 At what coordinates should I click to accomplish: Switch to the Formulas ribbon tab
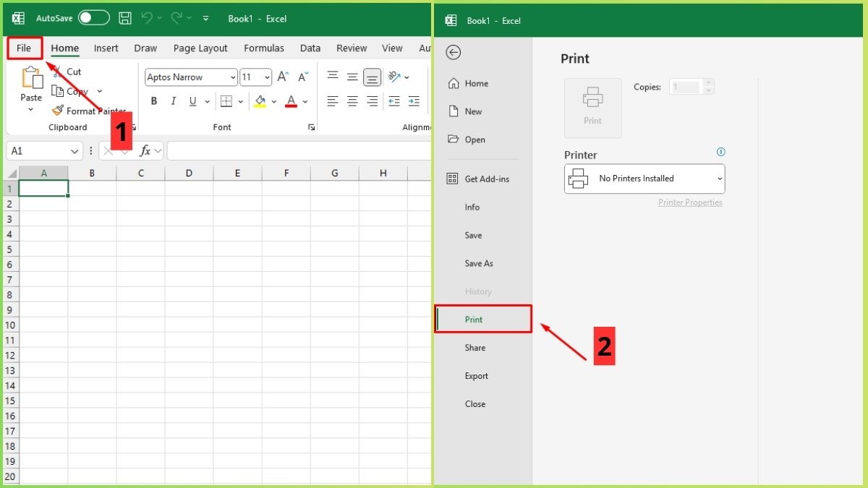click(x=263, y=48)
